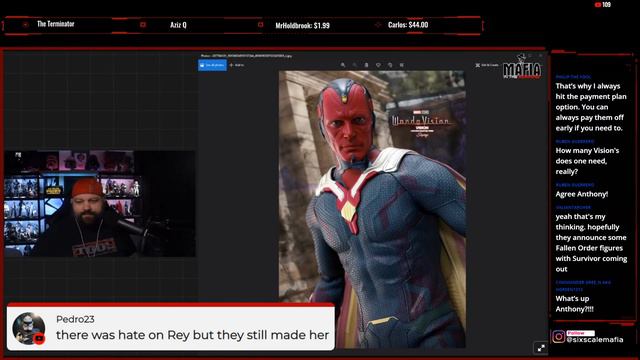The height and width of the screenshot is (360, 640).
Task: Click the username above the payment plan message
Action: (573, 77)
